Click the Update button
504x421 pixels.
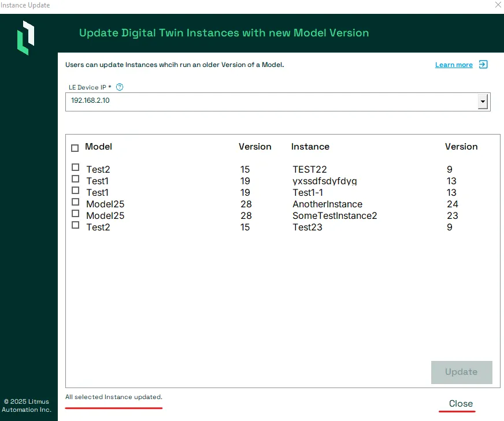[x=462, y=372]
